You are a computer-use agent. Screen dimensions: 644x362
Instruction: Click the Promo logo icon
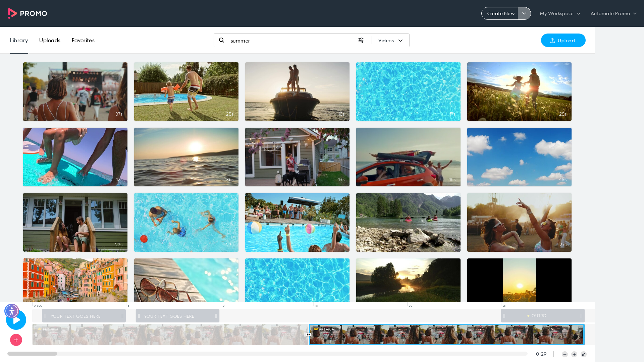[x=13, y=13]
